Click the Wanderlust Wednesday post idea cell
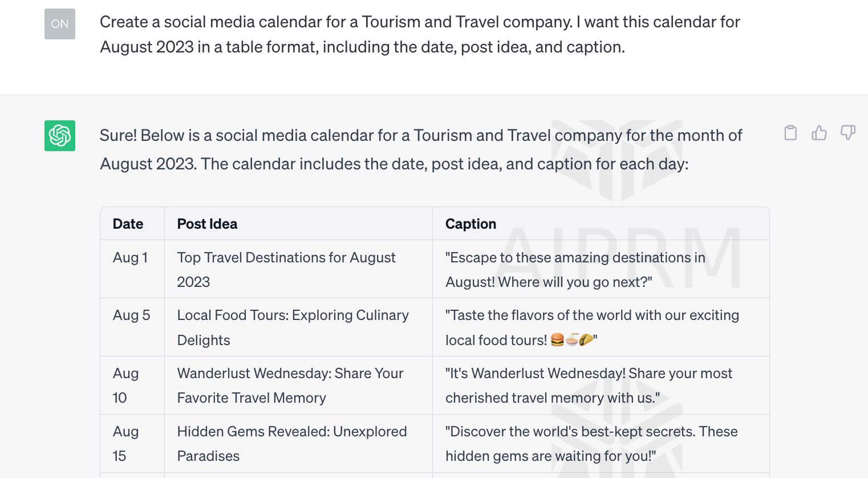This screenshot has width=868, height=478. coord(298,386)
